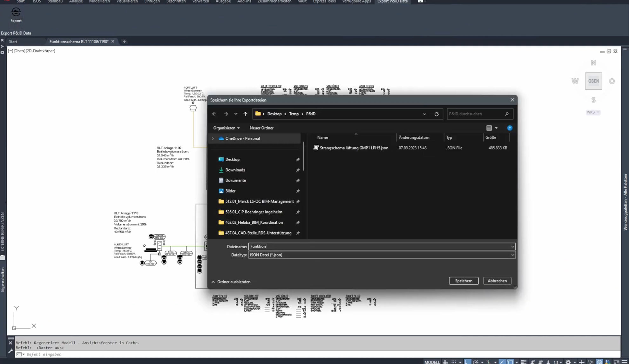Open Desktop in the navigation pane

[232, 159]
